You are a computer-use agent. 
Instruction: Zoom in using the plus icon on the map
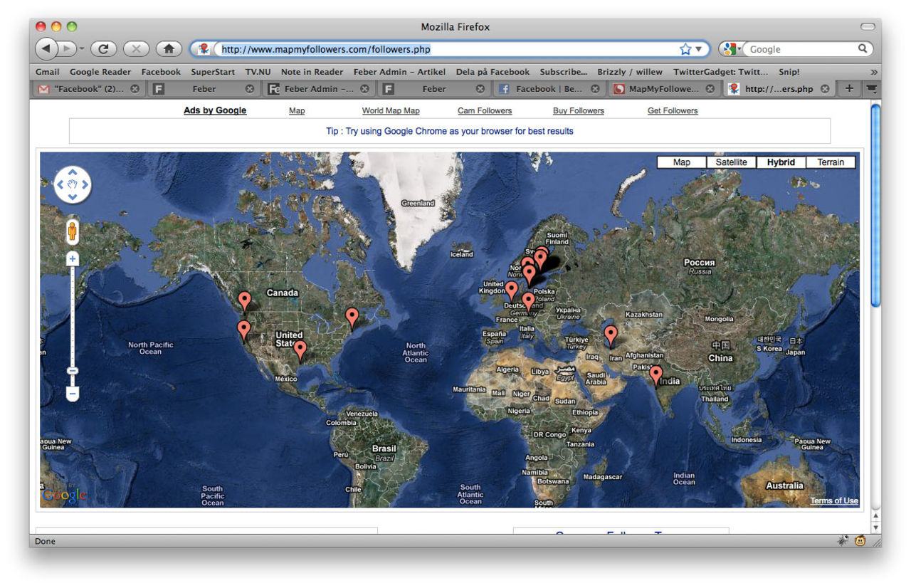(72, 258)
